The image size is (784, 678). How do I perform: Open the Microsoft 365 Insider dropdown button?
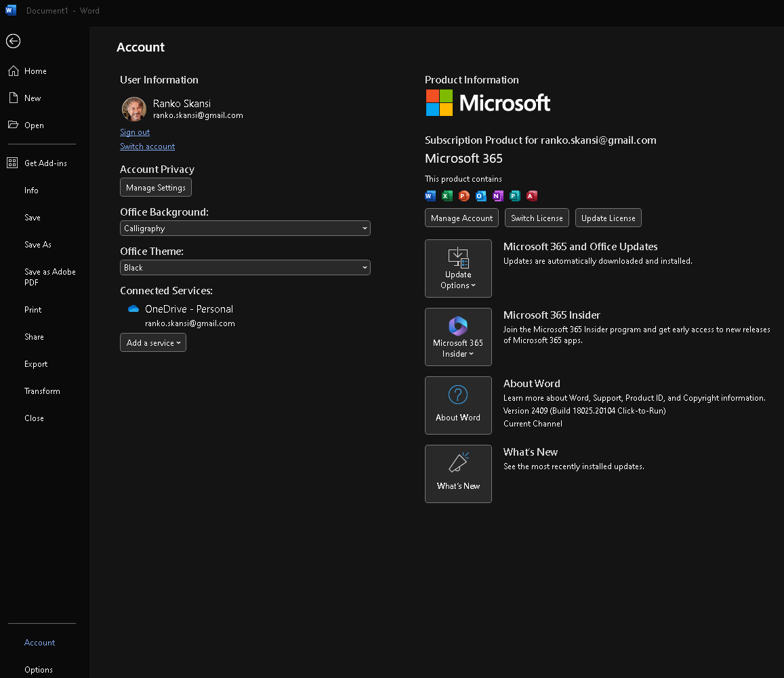click(x=459, y=337)
